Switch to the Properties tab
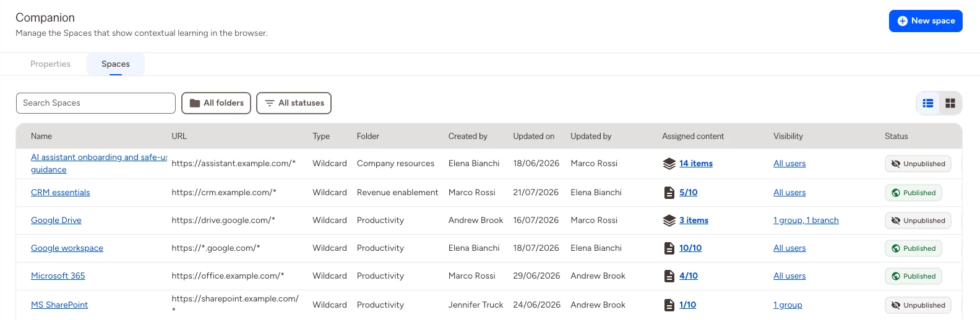The image size is (980, 320). (50, 64)
